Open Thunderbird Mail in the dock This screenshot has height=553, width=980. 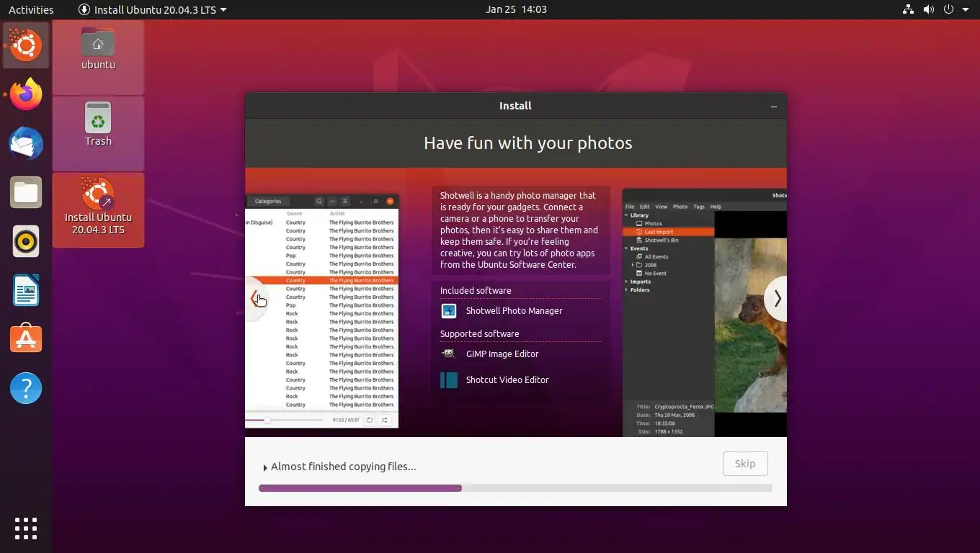26,143
